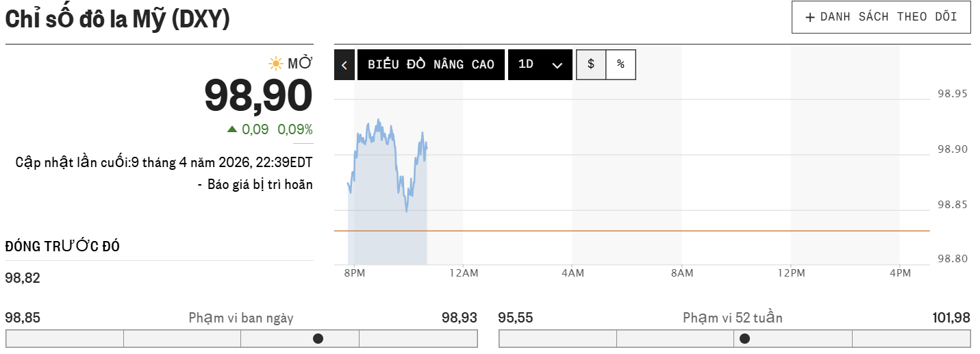This screenshot has width=980, height=354.
Task: Switch the chart to percent (%) view
Action: 620,64
